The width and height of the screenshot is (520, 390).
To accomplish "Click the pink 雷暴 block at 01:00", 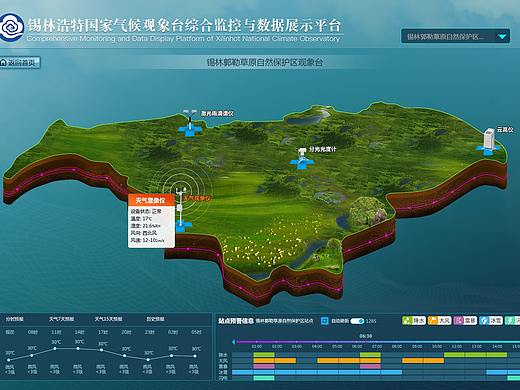I will point(264,366).
